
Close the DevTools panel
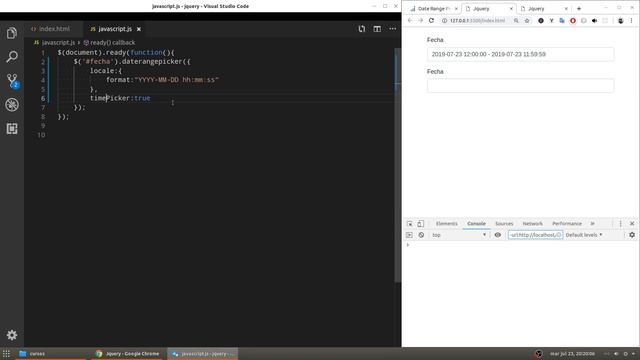point(632,224)
